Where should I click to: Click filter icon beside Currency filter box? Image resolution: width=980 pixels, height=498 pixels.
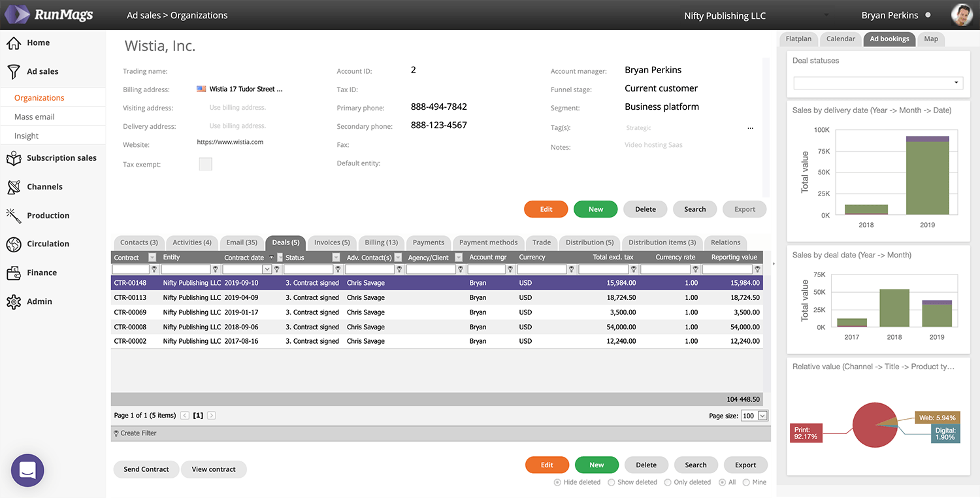click(x=571, y=269)
